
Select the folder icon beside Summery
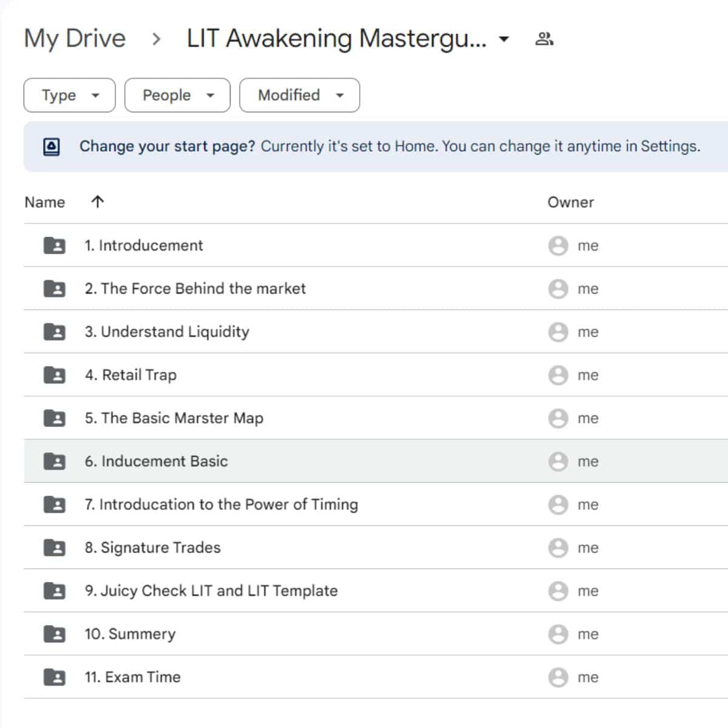[x=55, y=634]
